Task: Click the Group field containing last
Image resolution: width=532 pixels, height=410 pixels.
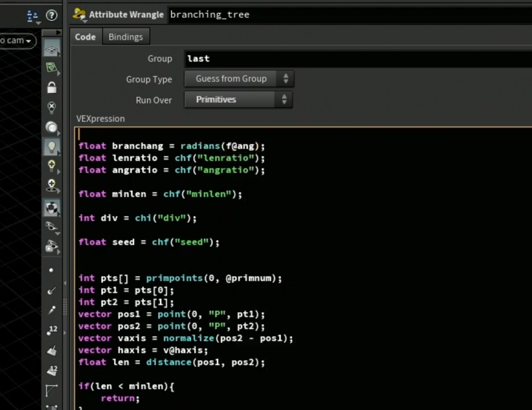Action: pos(358,59)
